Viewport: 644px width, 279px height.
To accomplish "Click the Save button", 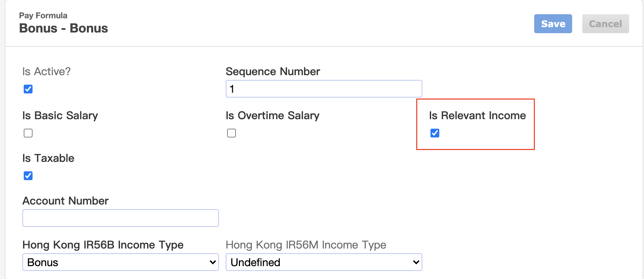I will 553,24.
